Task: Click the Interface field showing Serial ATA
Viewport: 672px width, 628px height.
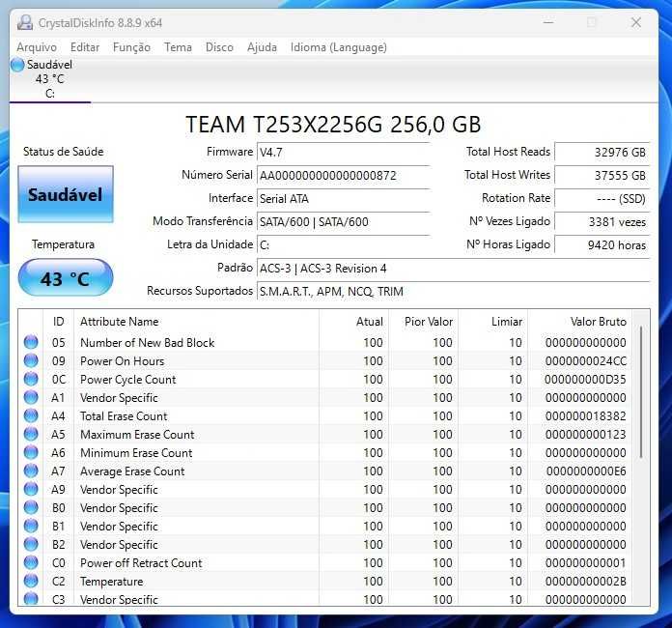Action: [x=343, y=199]
